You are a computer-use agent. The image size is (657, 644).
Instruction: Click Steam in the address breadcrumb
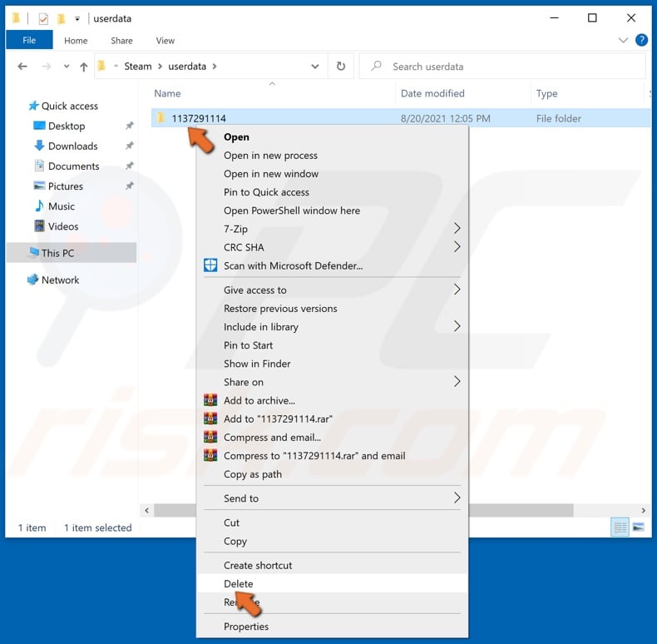tap(138, 67)
